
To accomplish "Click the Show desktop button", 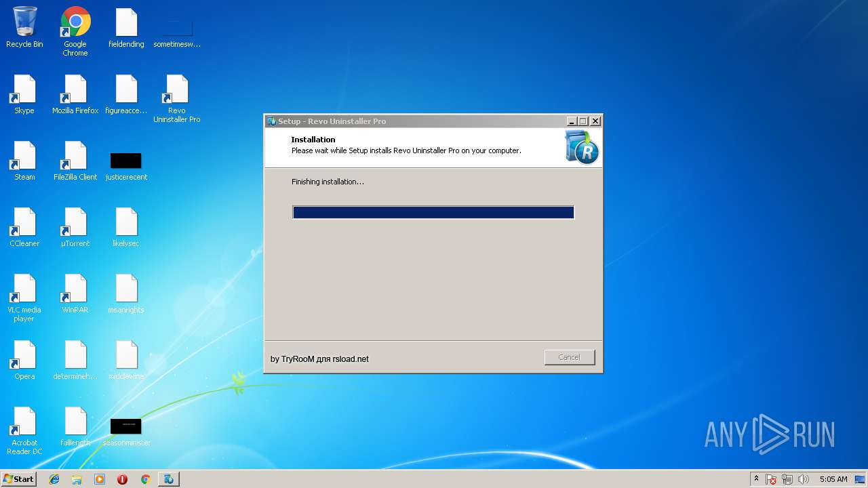I will (x=860, y=479).
